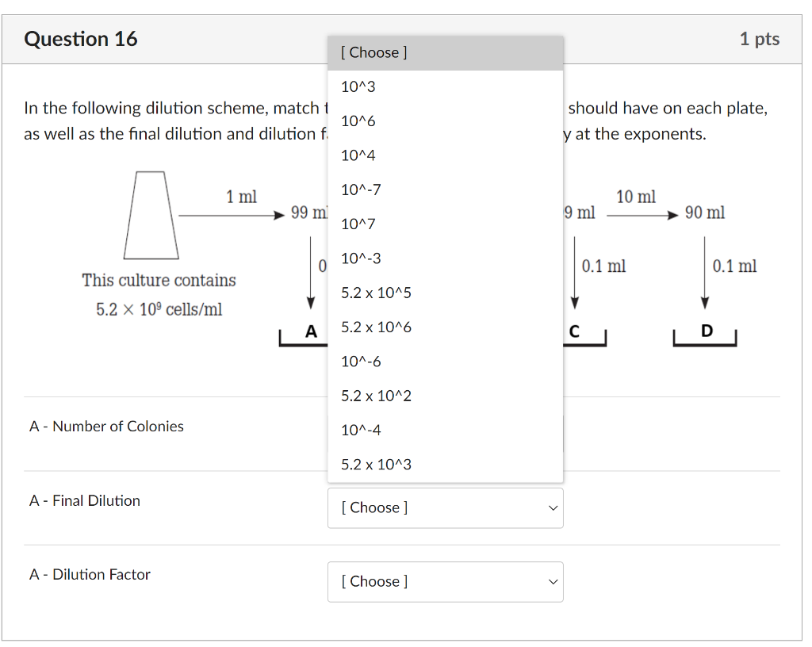Click the 1 pts label

point(760,38)
